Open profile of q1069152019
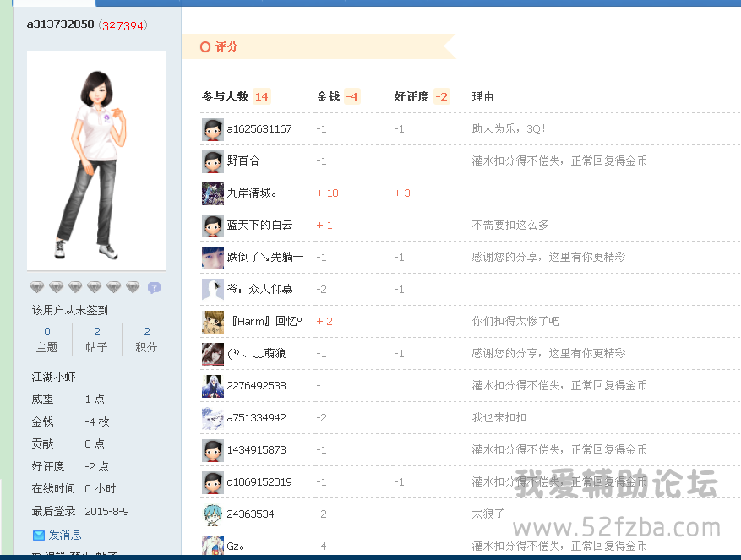 [259, 482]
